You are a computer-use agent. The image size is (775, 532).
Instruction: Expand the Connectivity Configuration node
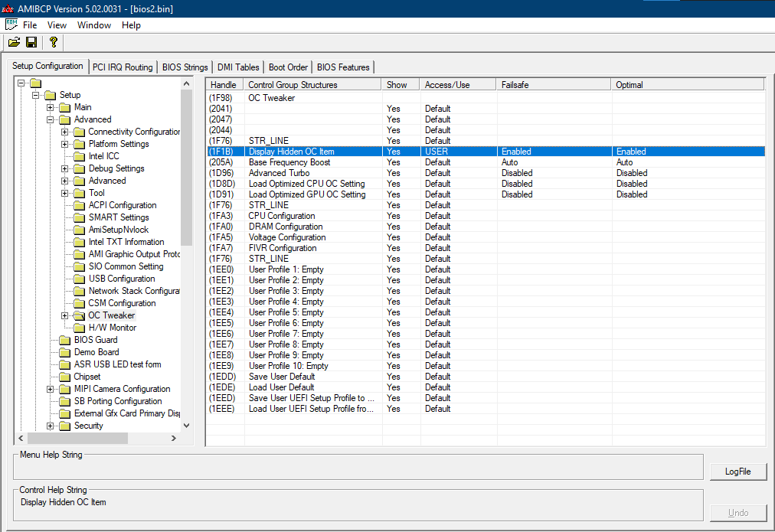(x=65, y=132)
